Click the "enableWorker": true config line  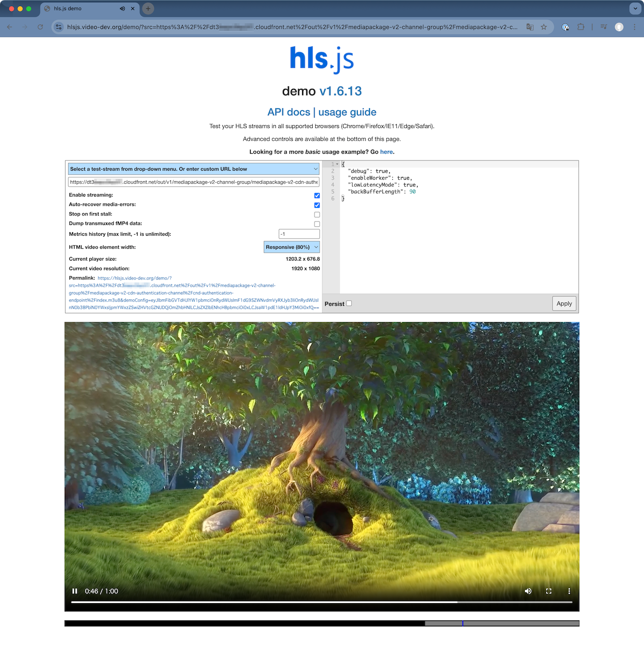pos(380,178)
